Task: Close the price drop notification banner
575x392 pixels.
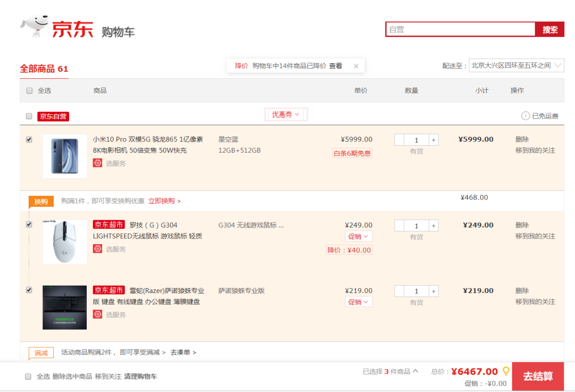Action: [356, 66]
